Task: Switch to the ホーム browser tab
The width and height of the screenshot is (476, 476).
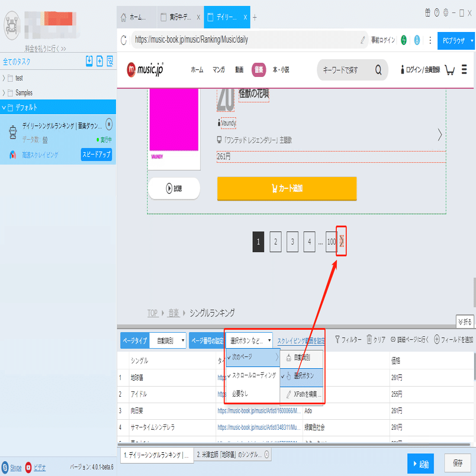Action: (137, 17)
